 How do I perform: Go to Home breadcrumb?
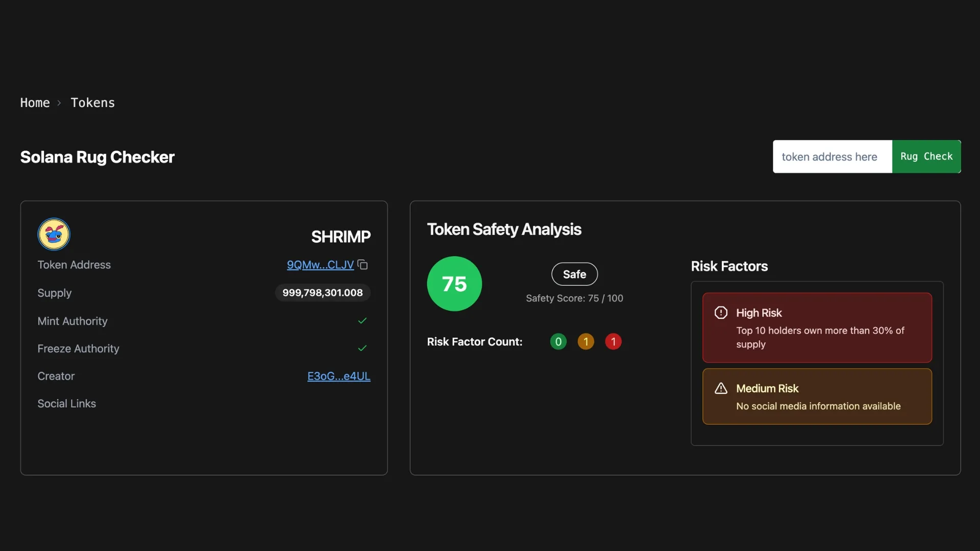click(x=35, y=103)
